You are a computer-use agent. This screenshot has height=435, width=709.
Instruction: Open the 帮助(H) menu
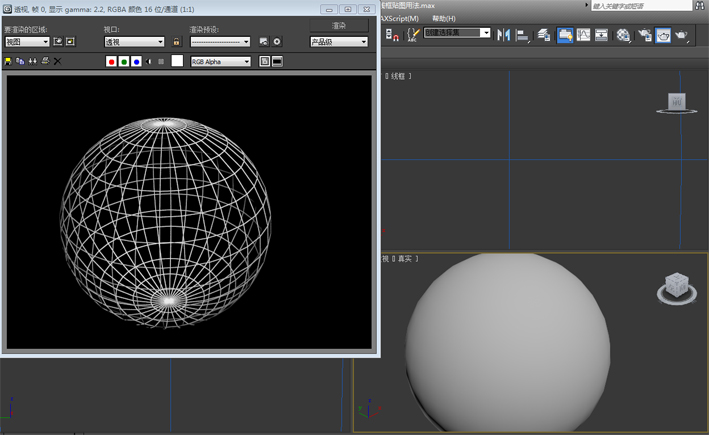click(x=443, y=18)
